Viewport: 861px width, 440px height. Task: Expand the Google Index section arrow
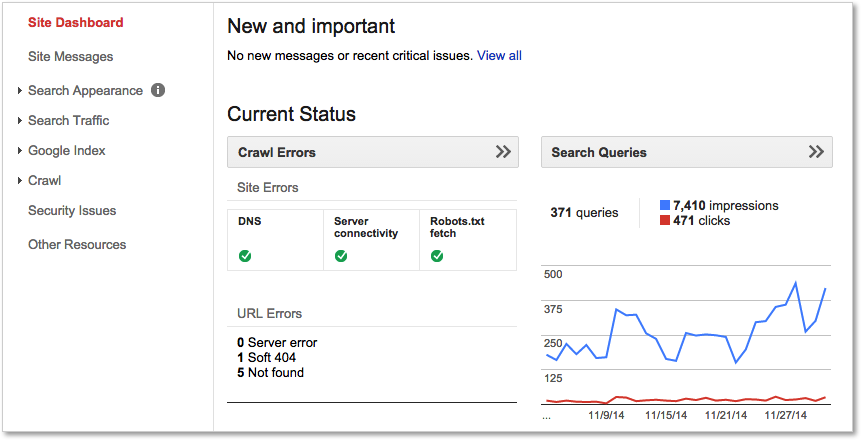[20, 151]
